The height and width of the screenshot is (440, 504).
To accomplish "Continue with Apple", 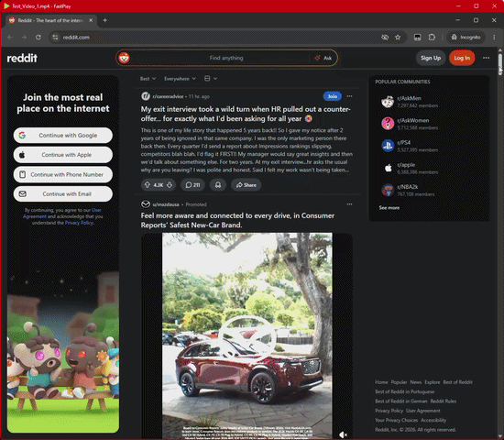I will (x=63, y=155).
